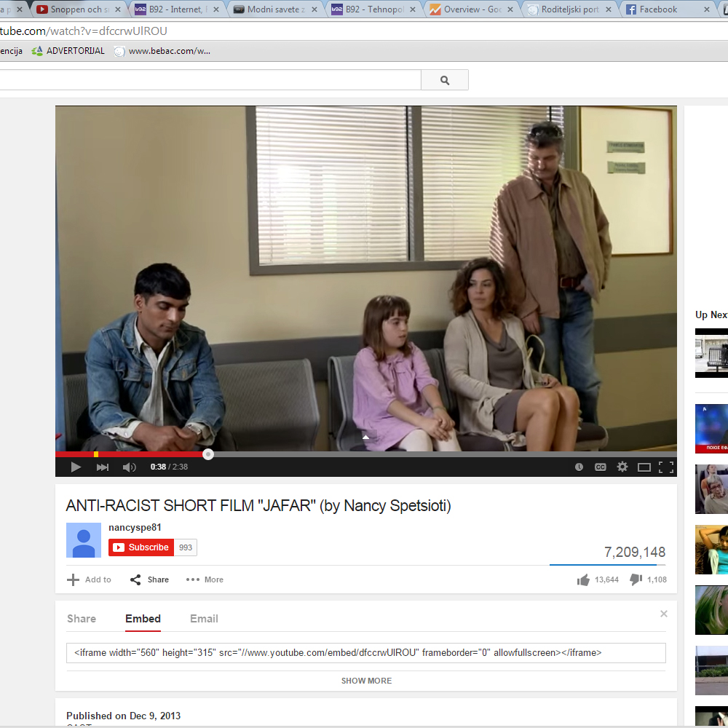Expand the More actions menu
728x728 pixels.
click(205, 580)
